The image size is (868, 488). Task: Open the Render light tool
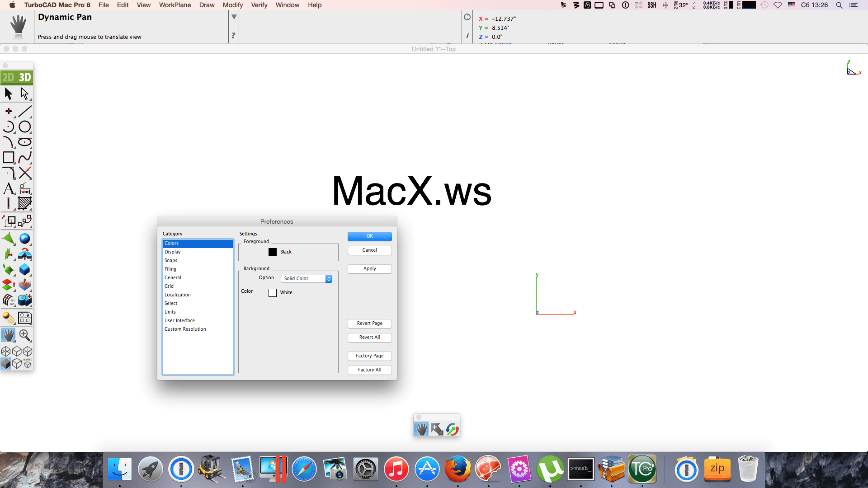[9, 318]
